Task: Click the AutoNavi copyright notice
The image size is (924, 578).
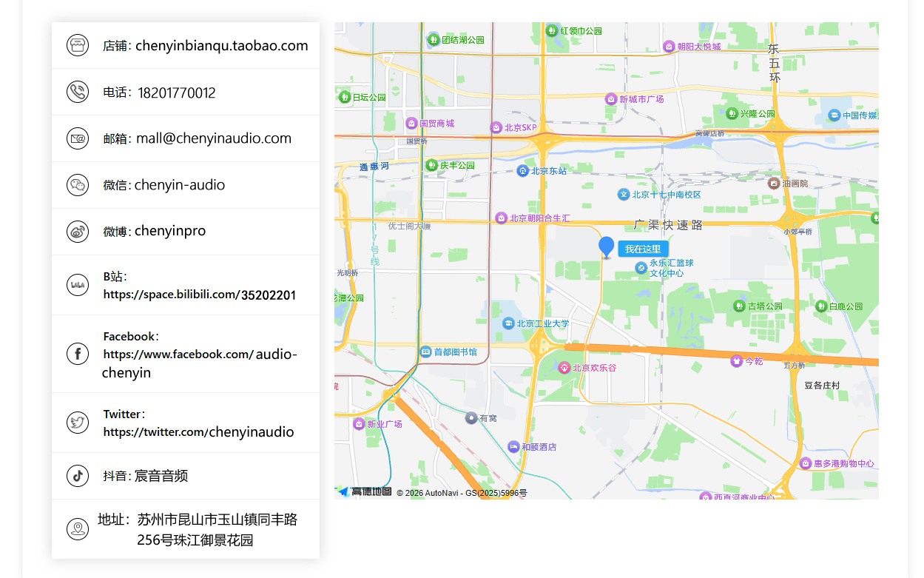Action: coord(462,493)
